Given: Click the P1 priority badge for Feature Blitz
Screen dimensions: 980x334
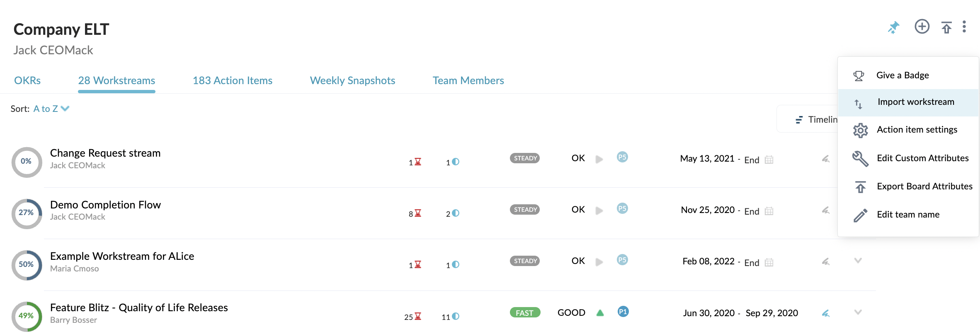Looking at the screenshot, I should [x=623, y=312].
